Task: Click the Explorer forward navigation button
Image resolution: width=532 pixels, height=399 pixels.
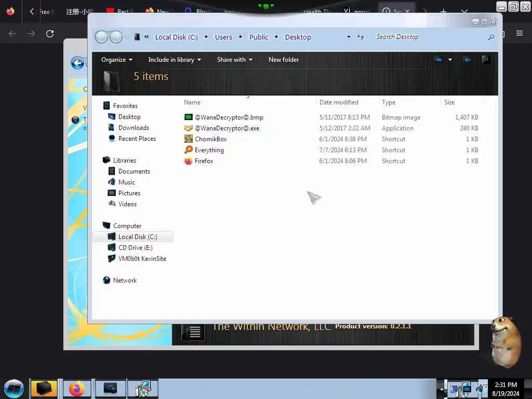Action: (116, 37)
